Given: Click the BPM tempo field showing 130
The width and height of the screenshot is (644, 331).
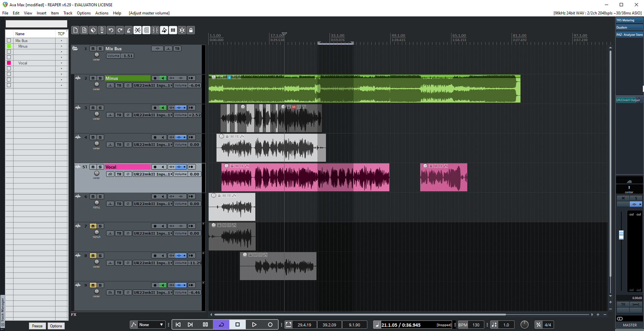Looking at the screenshot, I should coord(476,325).
